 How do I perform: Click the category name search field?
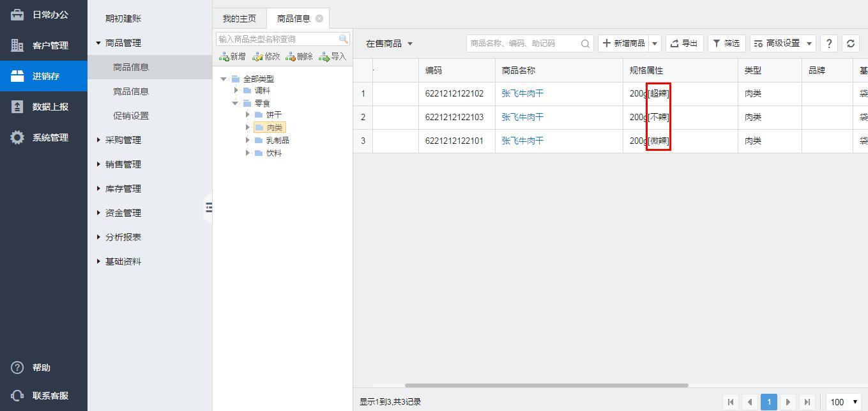pos(277,39)
